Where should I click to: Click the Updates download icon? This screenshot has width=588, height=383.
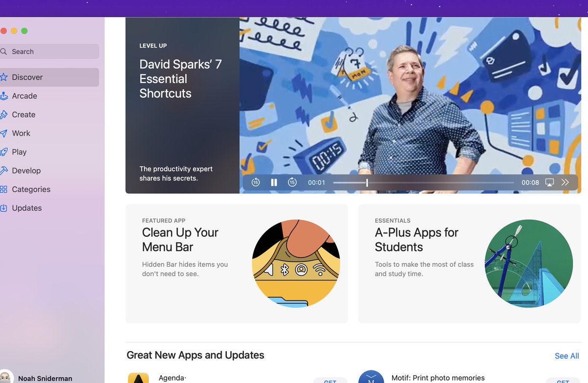point(3,207)
